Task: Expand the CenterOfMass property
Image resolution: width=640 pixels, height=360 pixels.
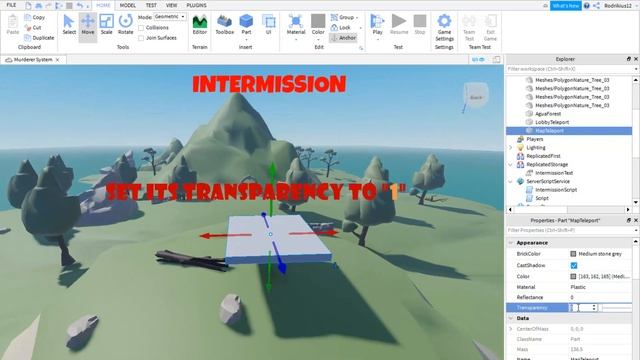Action: (x=511, y=329)
